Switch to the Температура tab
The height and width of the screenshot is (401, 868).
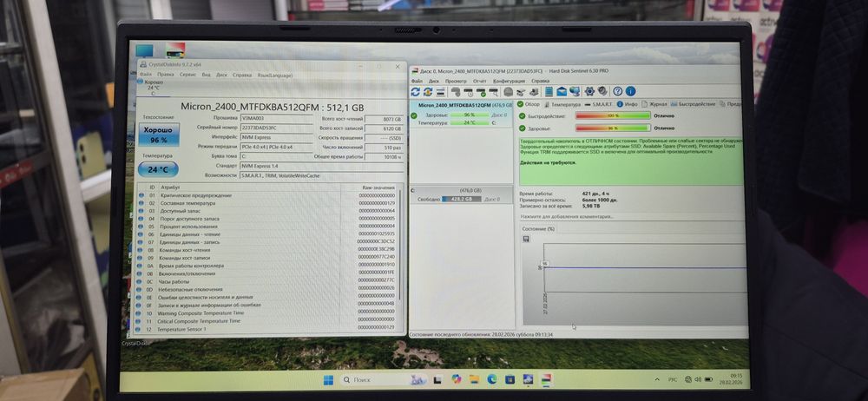pyautogui.click(x=562, y=104)
